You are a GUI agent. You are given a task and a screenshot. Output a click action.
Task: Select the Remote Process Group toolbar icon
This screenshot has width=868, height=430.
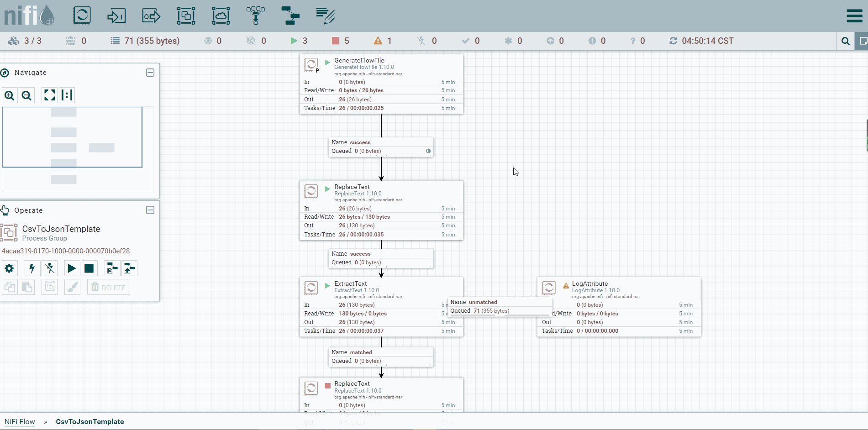click(x=221, y=16)
